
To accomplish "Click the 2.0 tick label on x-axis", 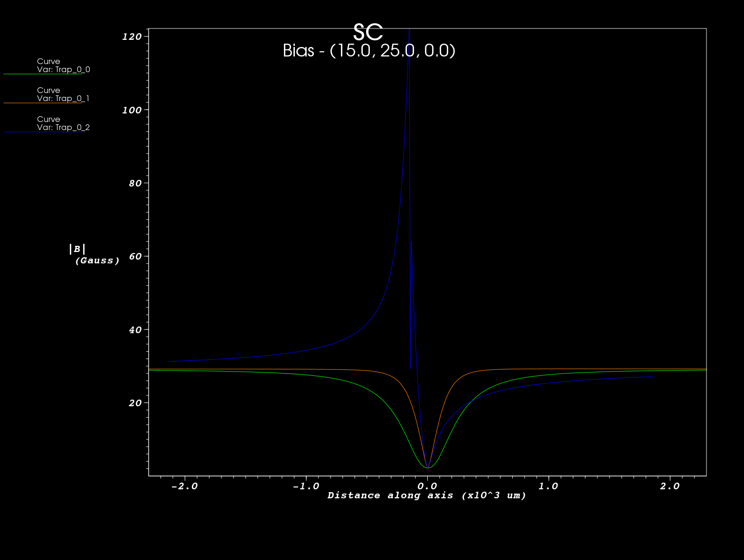I will tap(670, 486).
